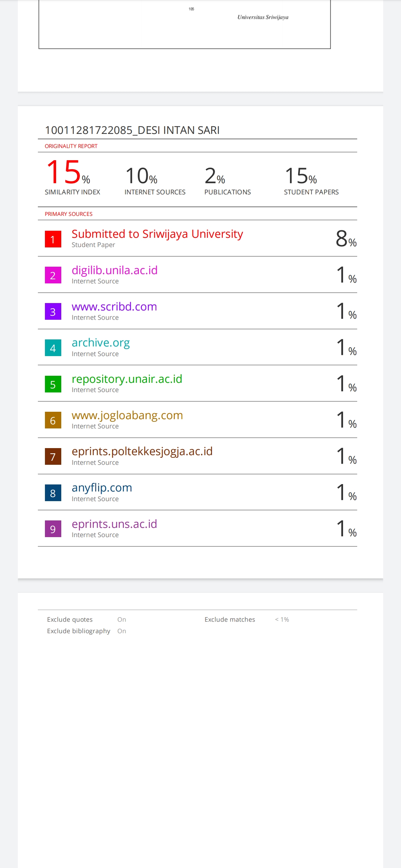The image size is (401, 868).
Task: Open the anyflip.com source link
Action: click(102, 488)
